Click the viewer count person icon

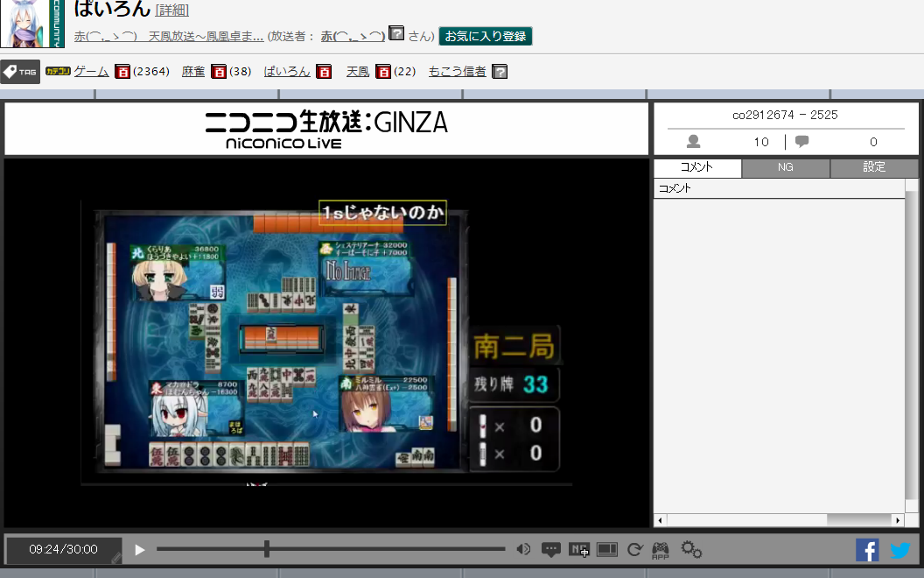(694, 142)
